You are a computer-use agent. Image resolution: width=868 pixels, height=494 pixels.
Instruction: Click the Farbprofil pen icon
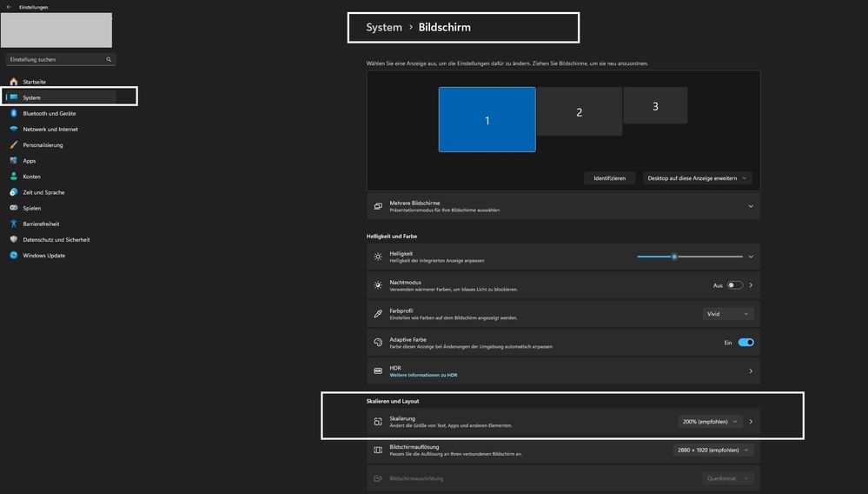tap(378, 314)
